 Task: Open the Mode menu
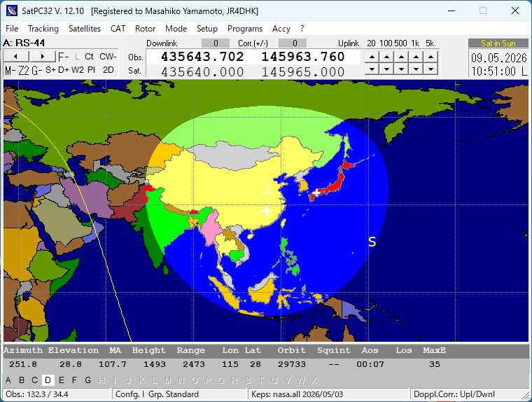coord(176,29)
